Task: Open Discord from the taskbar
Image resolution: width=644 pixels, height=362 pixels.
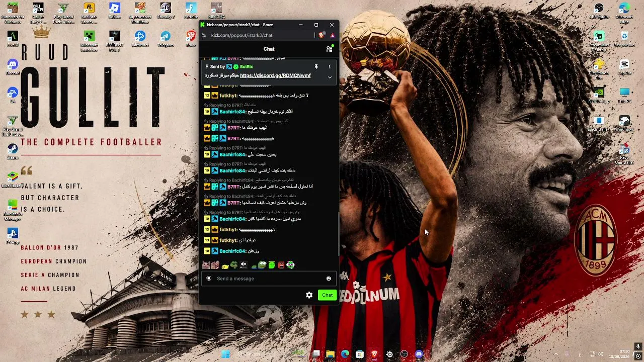Action: (419, 354)
